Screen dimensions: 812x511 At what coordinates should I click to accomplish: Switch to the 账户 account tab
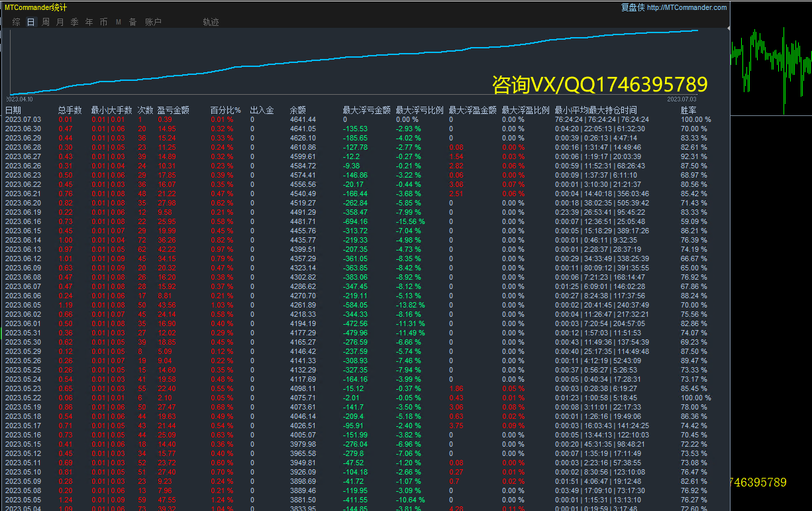(153, 22)
